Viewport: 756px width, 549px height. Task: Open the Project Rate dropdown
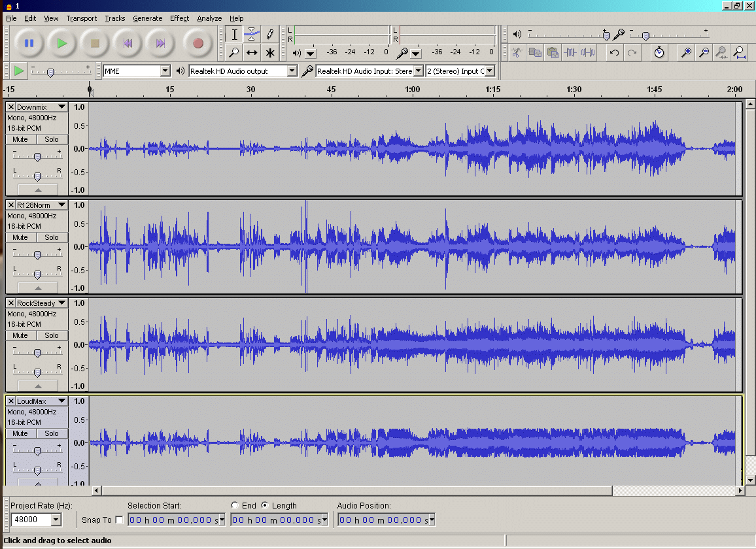pos(56,520)
